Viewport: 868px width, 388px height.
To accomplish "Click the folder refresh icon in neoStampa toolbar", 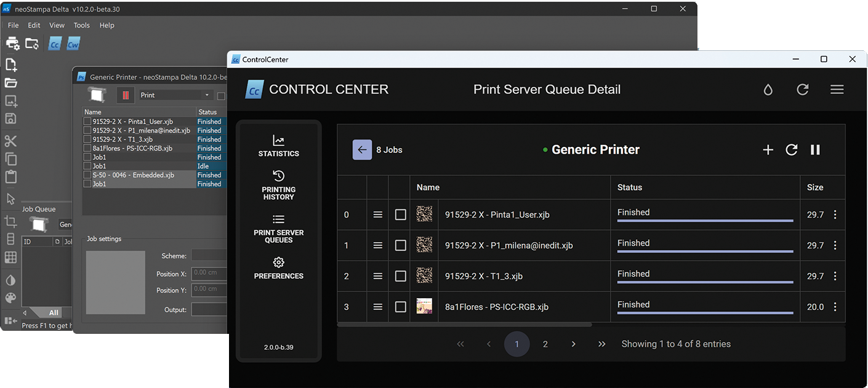I will click(x=32, y=44).
